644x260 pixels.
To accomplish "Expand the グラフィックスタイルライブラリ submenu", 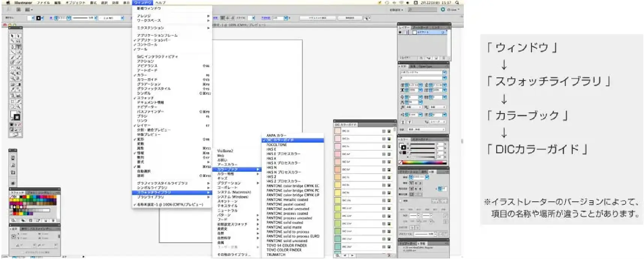I will [172, 183].
